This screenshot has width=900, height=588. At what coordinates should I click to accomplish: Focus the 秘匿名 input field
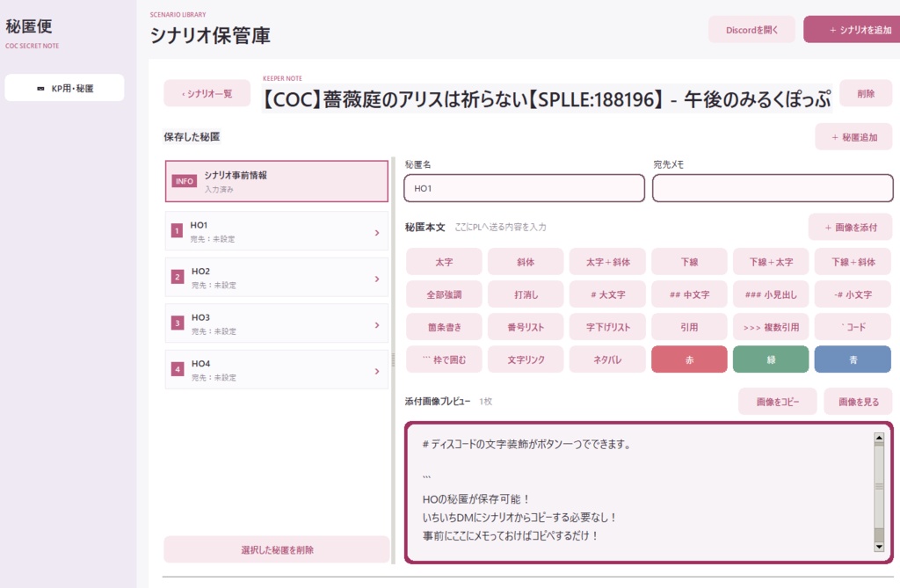point(524,188)
